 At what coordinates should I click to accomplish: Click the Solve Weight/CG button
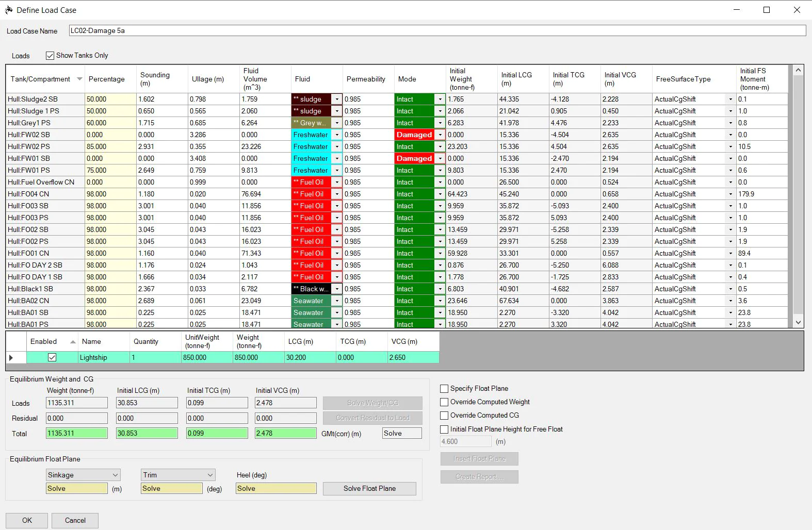click(372, 403)
